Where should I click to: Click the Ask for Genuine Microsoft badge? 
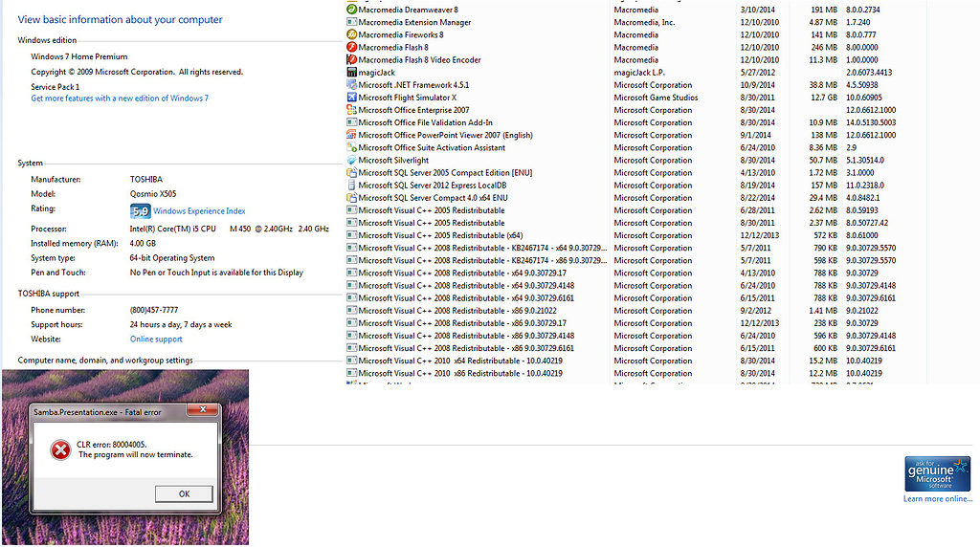938,473
